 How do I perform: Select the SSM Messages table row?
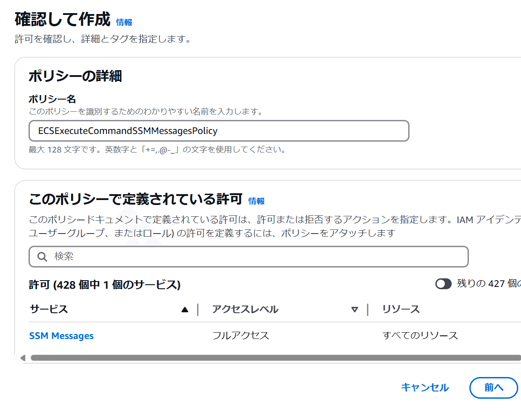pyautogui.click(x=272, y=335)
